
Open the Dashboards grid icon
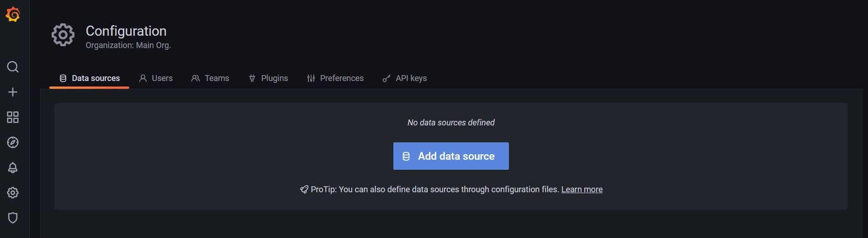[13, 117]
